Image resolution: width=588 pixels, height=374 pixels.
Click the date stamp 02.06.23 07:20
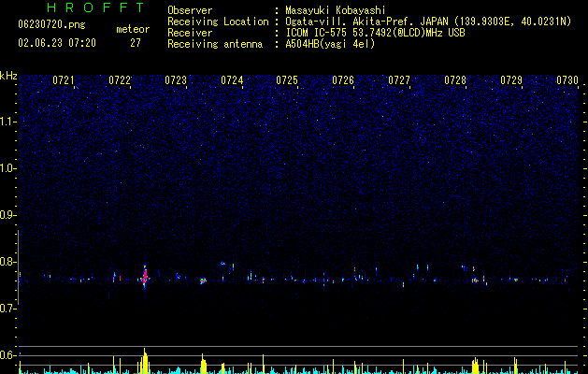tap(57, 43)
